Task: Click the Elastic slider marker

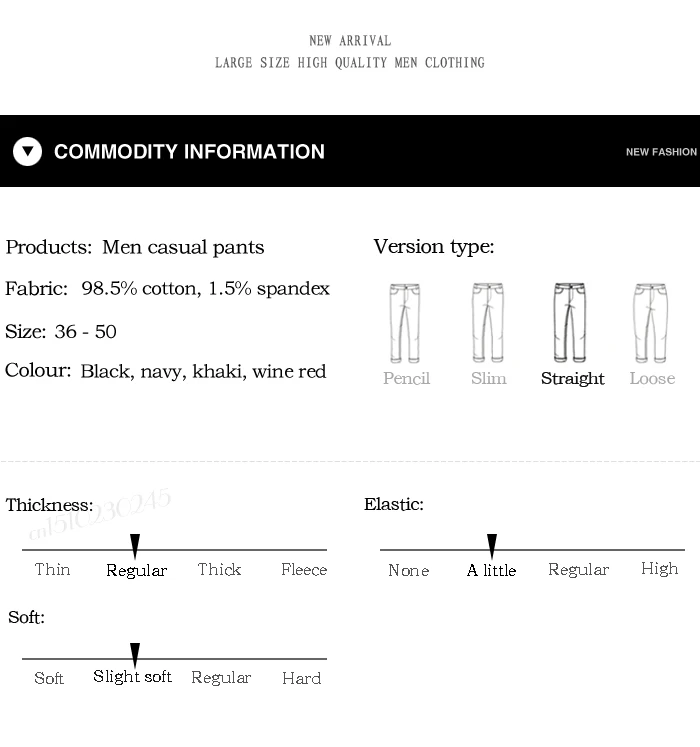Action: coord(492,546)
